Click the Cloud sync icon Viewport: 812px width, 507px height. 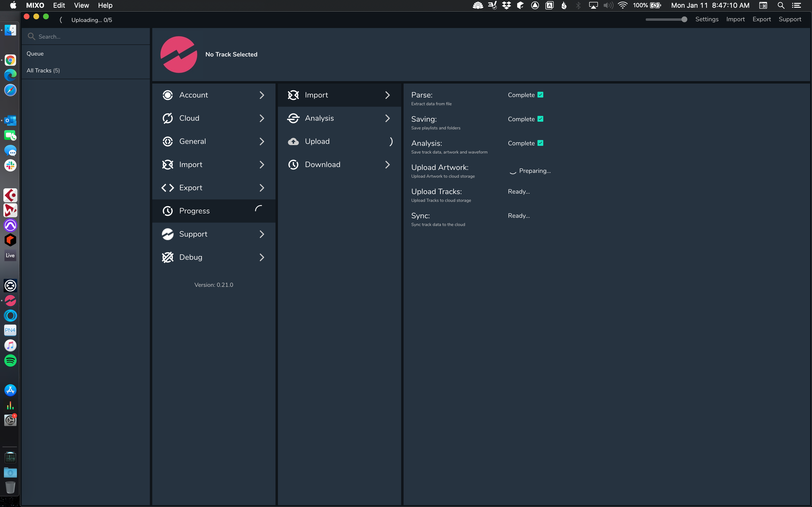(x=167, y=118)
